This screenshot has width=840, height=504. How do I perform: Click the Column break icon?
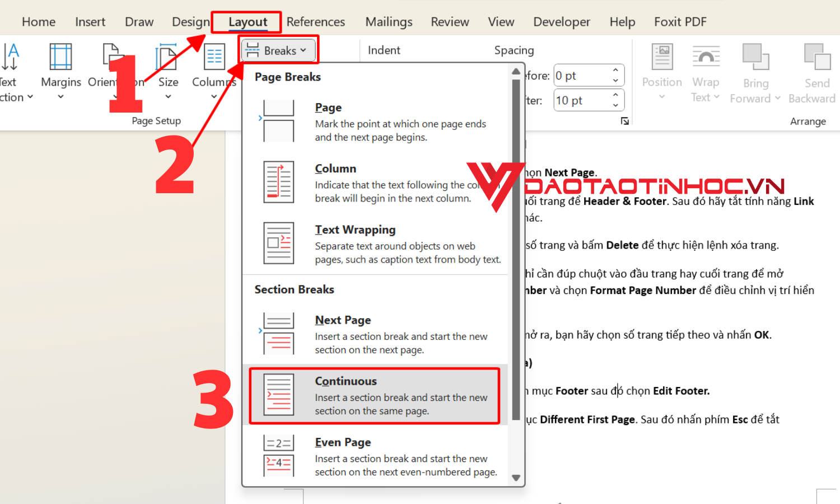279,182
